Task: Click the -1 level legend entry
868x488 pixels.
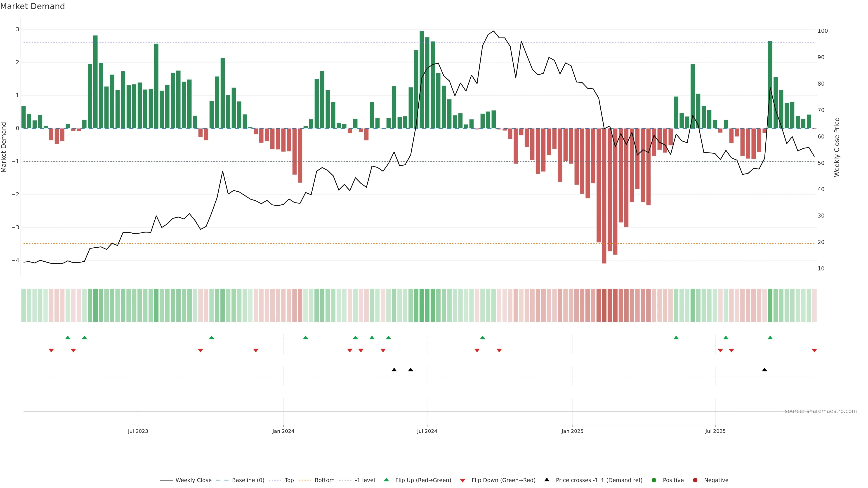Action: 365,480
